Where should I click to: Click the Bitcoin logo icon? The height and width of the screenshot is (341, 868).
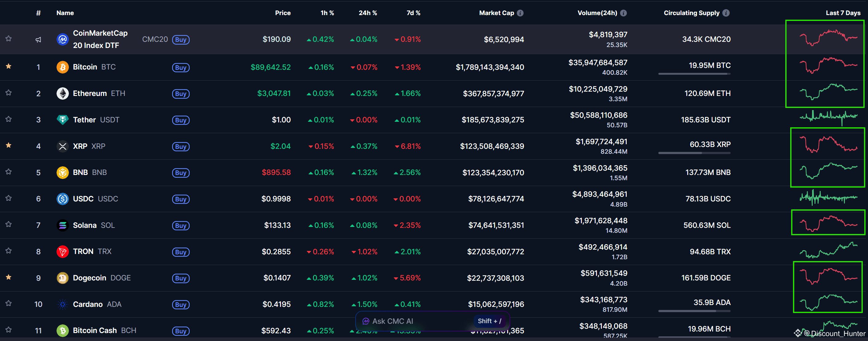pos(62,67)
